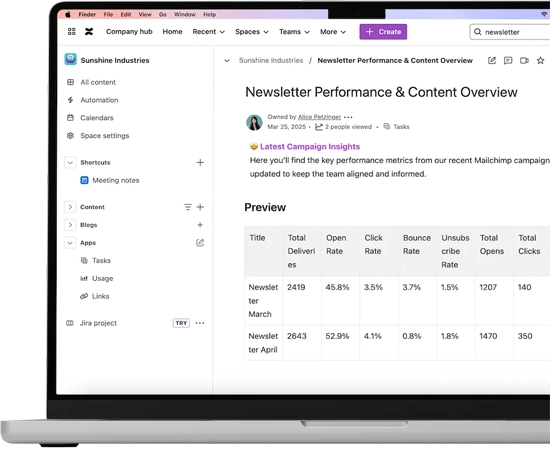
Task: Open the File menu in menu bar
Action: [108, 14]
